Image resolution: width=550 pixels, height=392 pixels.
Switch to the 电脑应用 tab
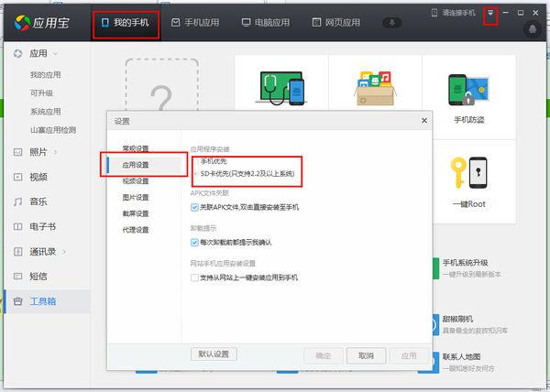tap(266, 23)
